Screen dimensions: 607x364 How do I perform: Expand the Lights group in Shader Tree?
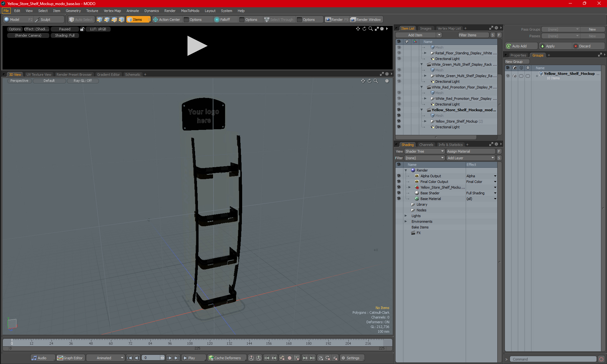(x=406, y=216)
